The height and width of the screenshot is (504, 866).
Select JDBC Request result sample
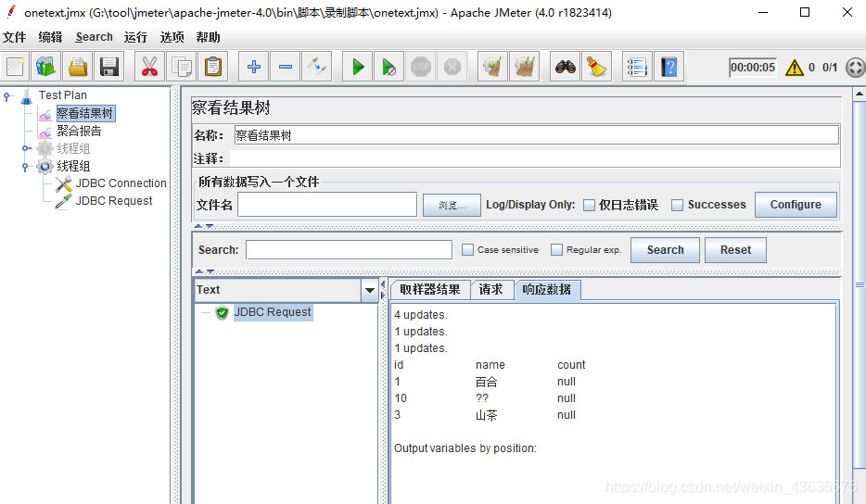point(273,312)
